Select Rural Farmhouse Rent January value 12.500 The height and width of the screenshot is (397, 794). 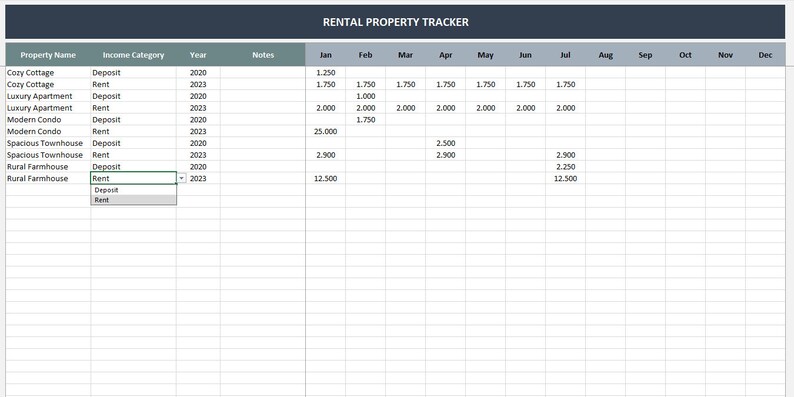326,178
